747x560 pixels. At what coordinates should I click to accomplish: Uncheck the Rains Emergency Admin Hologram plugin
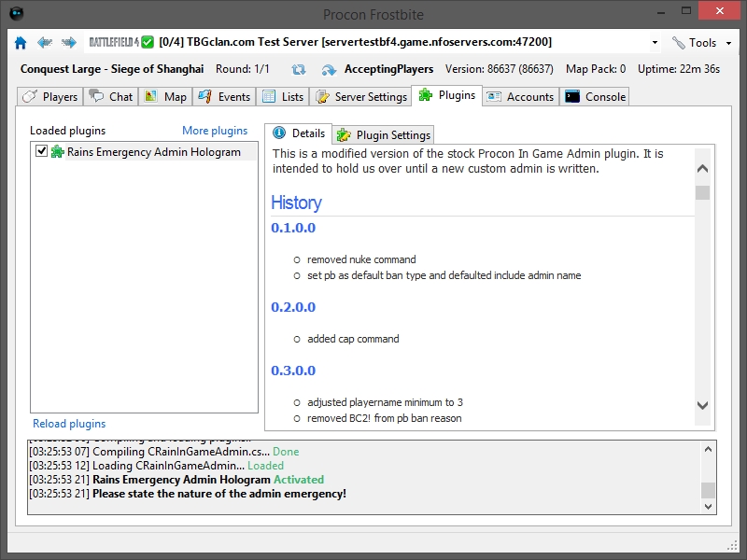41,151
